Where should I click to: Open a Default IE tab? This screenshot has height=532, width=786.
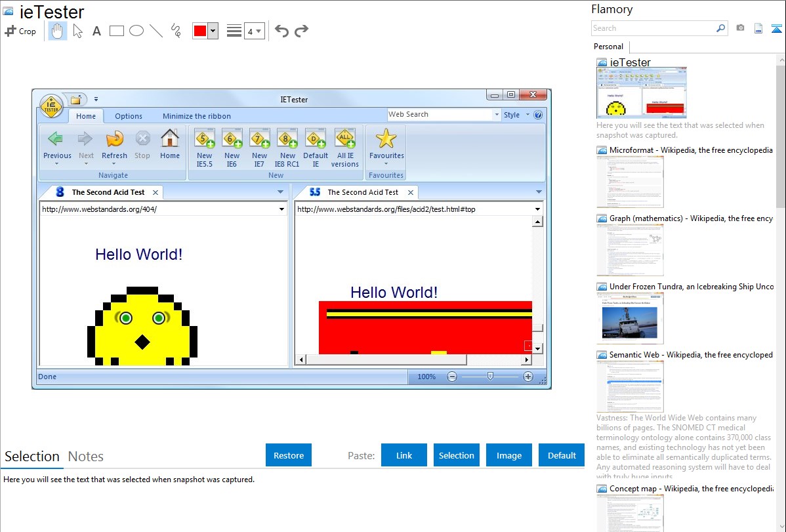(x=316, y=148)
